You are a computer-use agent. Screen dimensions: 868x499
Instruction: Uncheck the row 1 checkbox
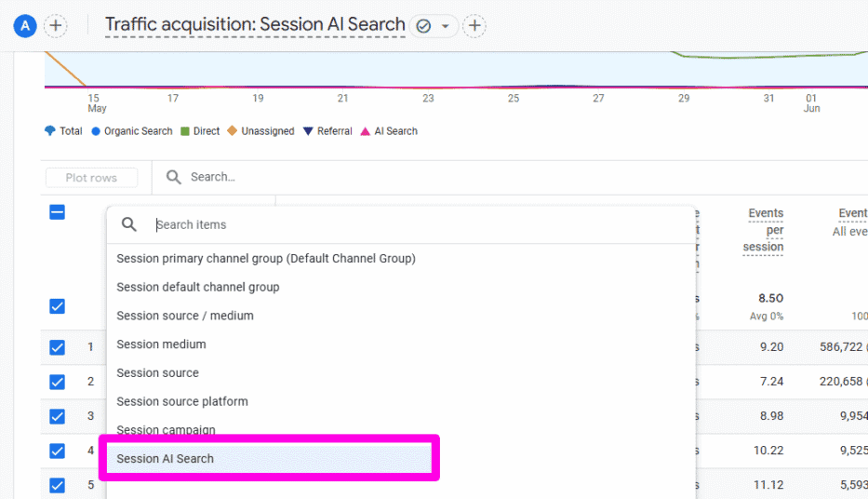[x=57, y=347]
